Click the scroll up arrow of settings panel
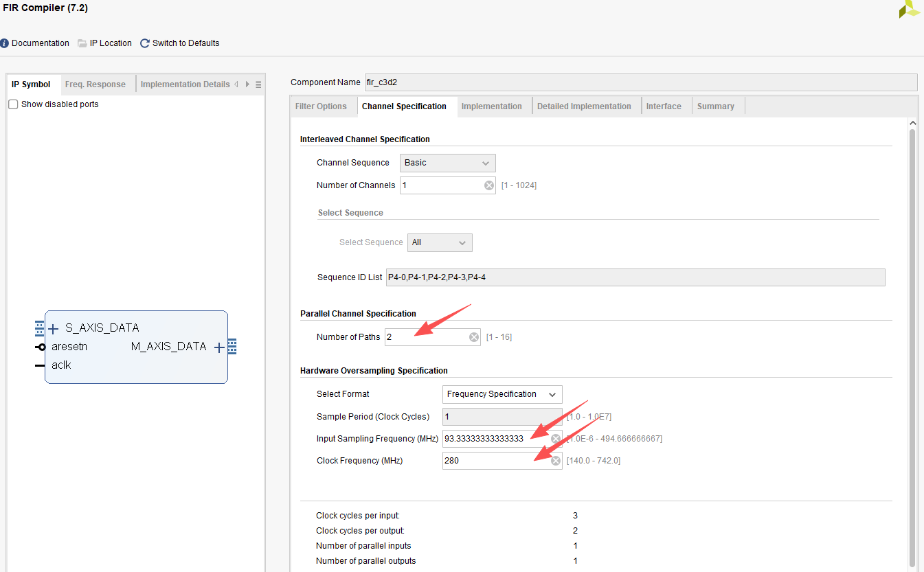The height and width of the screenshot is (572, 924). point(912,124)
